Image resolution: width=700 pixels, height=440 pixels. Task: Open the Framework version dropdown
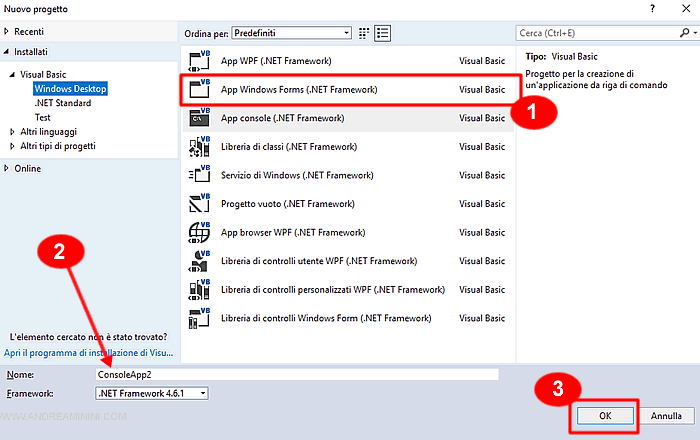(152, 394)
